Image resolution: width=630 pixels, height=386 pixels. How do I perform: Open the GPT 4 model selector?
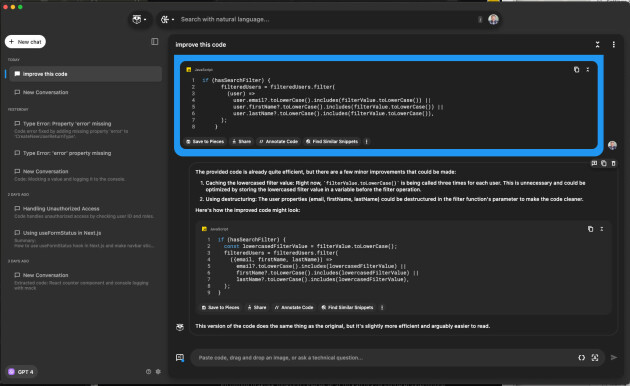click(21, 372)
